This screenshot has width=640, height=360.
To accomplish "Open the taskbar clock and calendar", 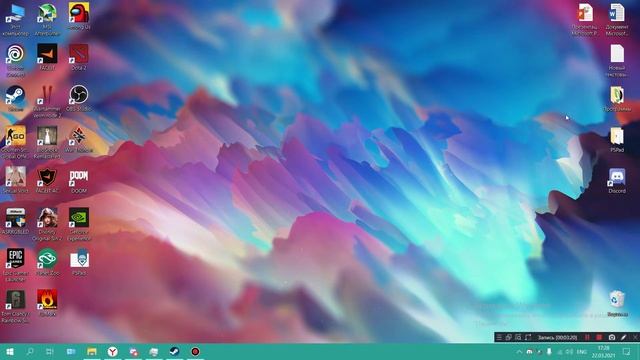I will tap(604, 351).
